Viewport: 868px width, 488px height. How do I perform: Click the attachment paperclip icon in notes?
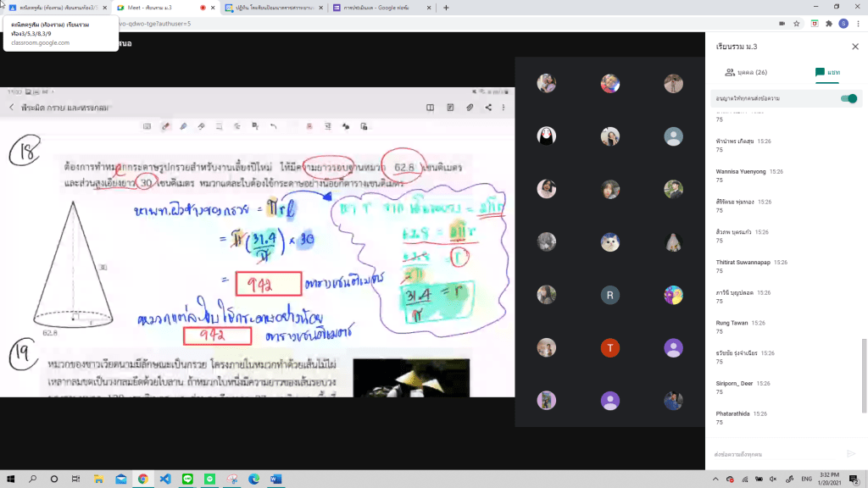[x=470, y=108]
